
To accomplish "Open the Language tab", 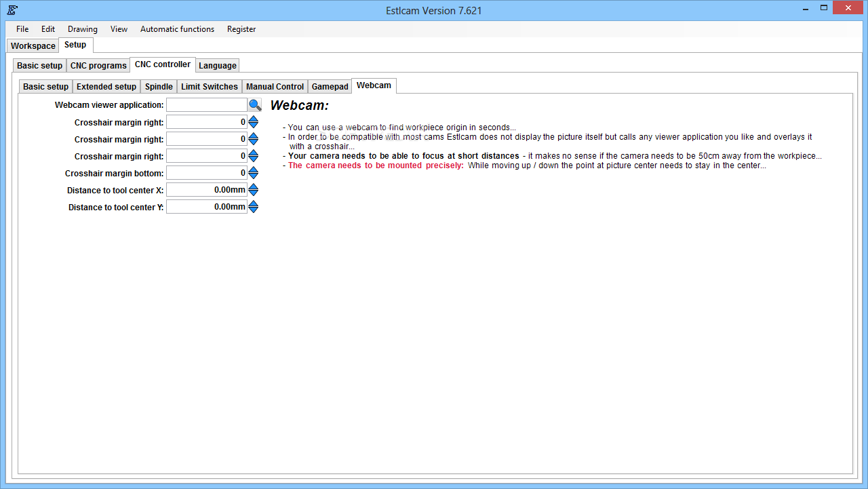I will point(218,66).
